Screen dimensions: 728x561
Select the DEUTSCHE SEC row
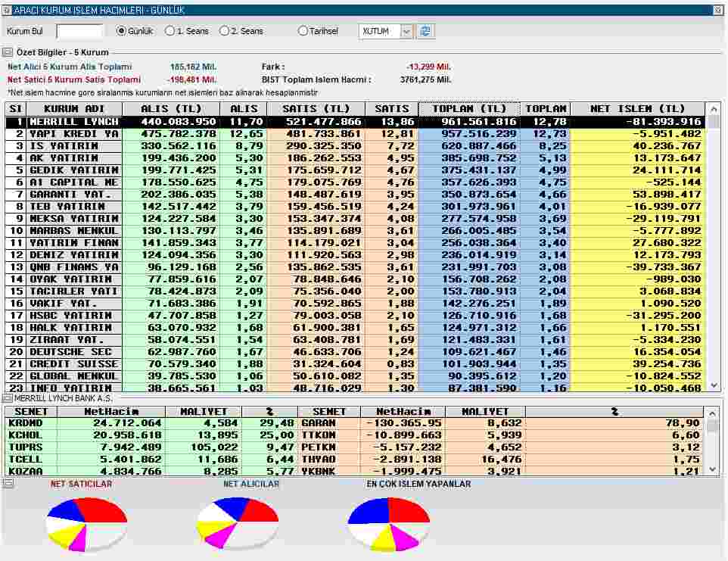pos(355,351)
